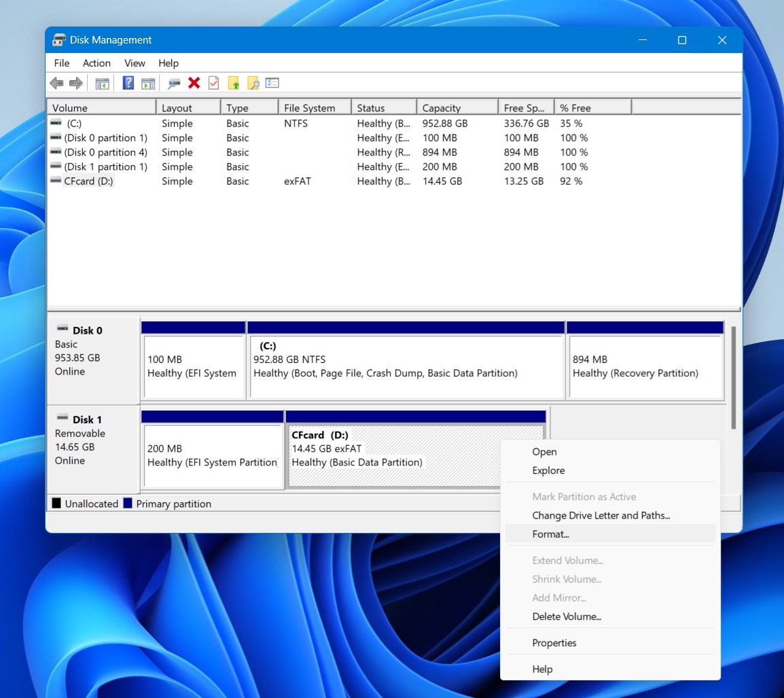
Task: Select the 894 MB Recovery Partition block
Action: tap(645, 361)
